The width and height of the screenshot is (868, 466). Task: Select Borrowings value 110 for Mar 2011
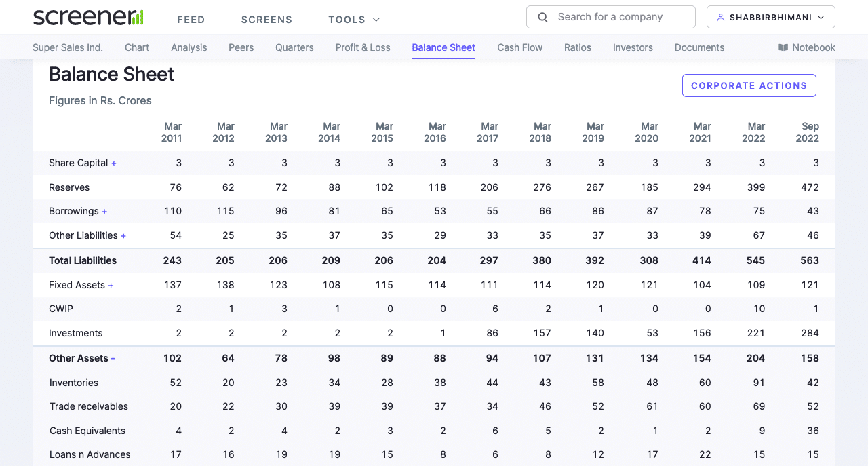(173, 211)
